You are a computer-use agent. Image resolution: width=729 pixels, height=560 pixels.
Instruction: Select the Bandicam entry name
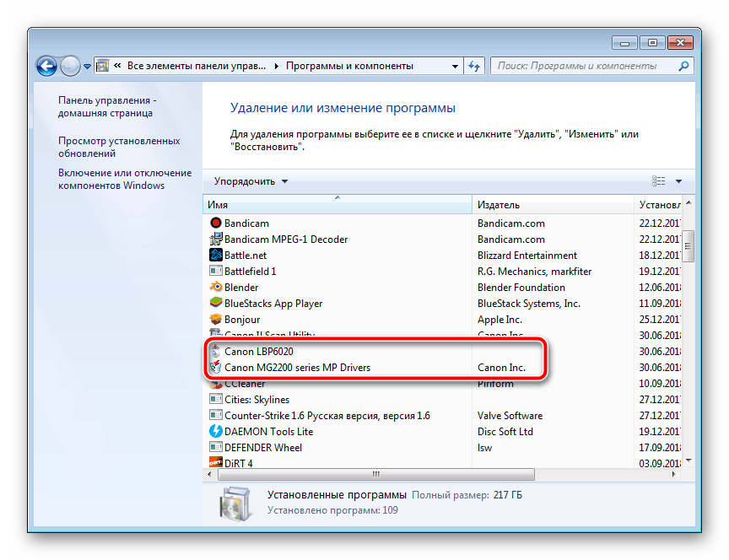point(246,223)
